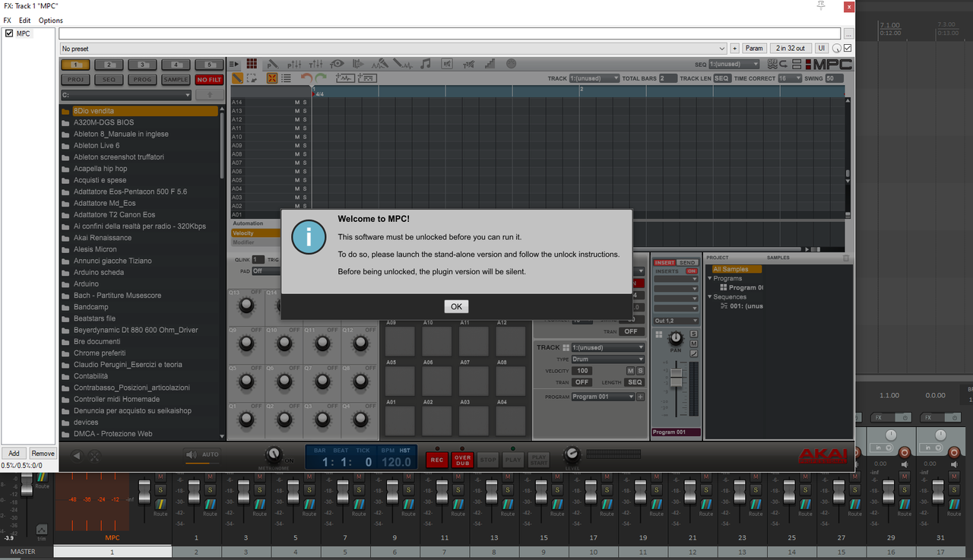Open the Sample Edit waveform icon
973x560 pixels.
click(402, 65)
